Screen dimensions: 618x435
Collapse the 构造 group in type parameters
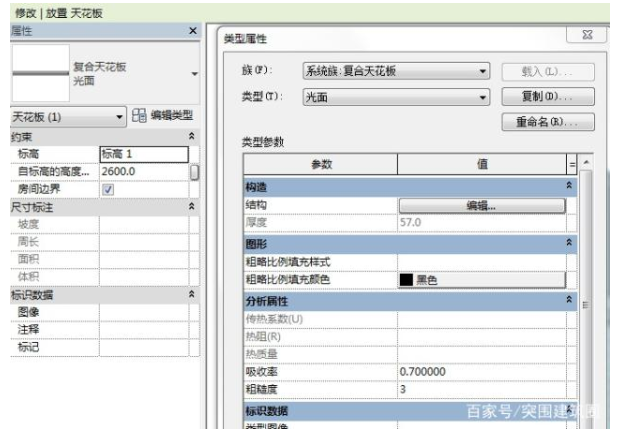(x=569, y=185)
